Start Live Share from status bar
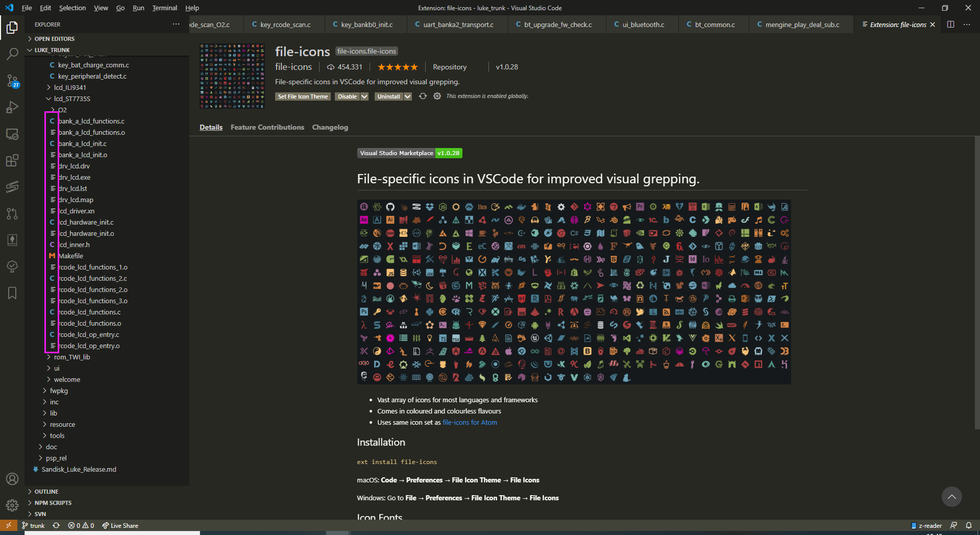 coord(120,525)
